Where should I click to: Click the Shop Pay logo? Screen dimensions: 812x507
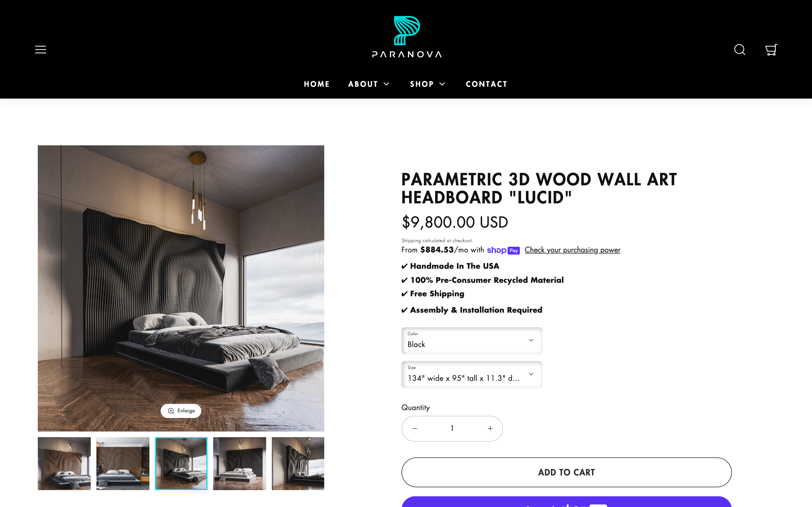click(503, 250)
